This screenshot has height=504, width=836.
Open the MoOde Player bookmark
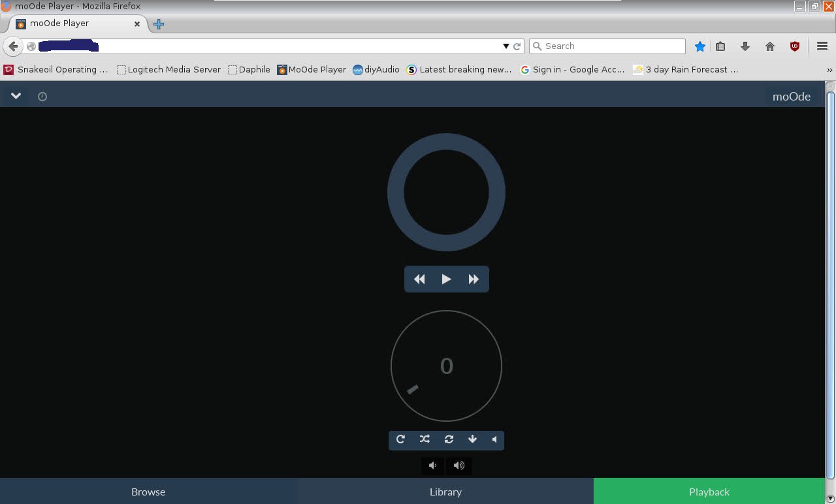pos(312,69)
